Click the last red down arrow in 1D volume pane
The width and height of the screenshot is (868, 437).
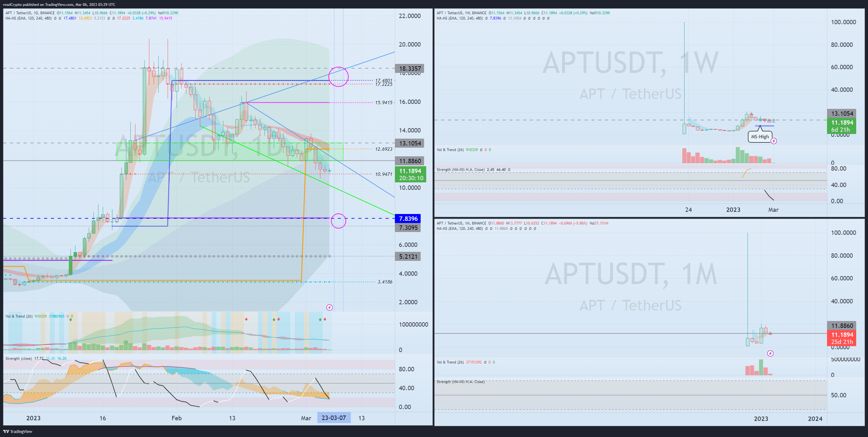(x=325, y=319)
